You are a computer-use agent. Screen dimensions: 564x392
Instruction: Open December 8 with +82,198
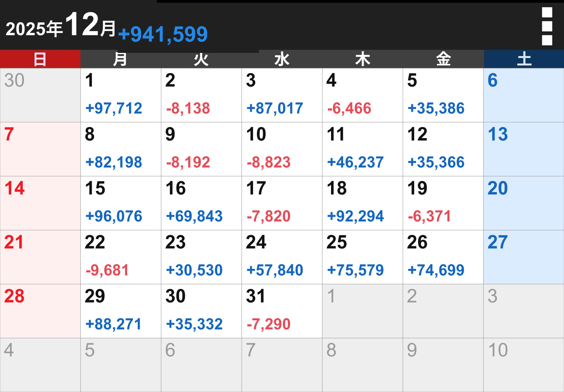(x=121, y=149)
